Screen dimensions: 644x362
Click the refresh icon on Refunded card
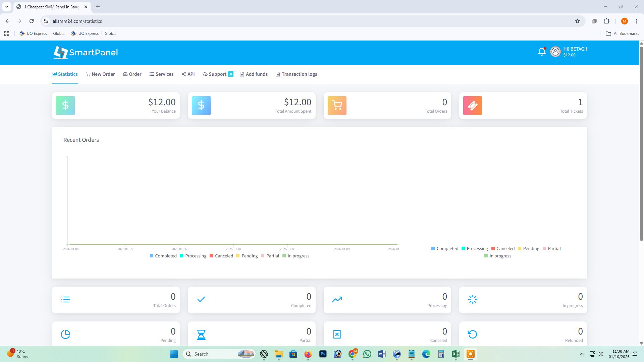click(472, 334)
